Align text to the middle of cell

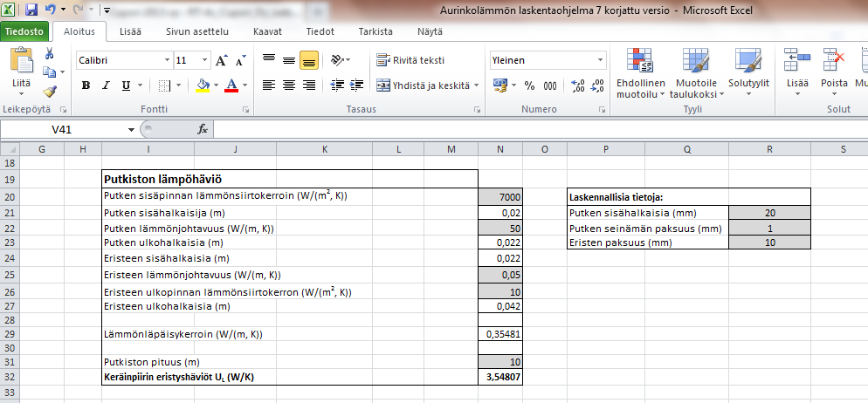(289, 59)
